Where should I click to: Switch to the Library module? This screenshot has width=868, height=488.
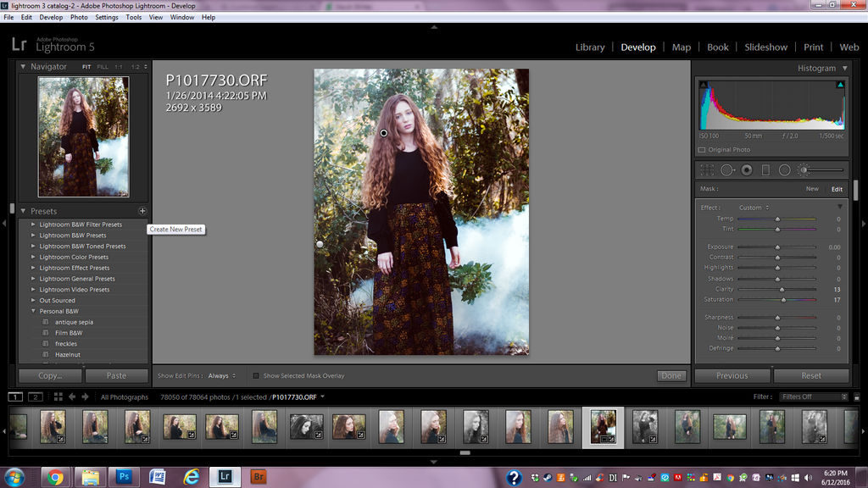(x=590, y=47)
